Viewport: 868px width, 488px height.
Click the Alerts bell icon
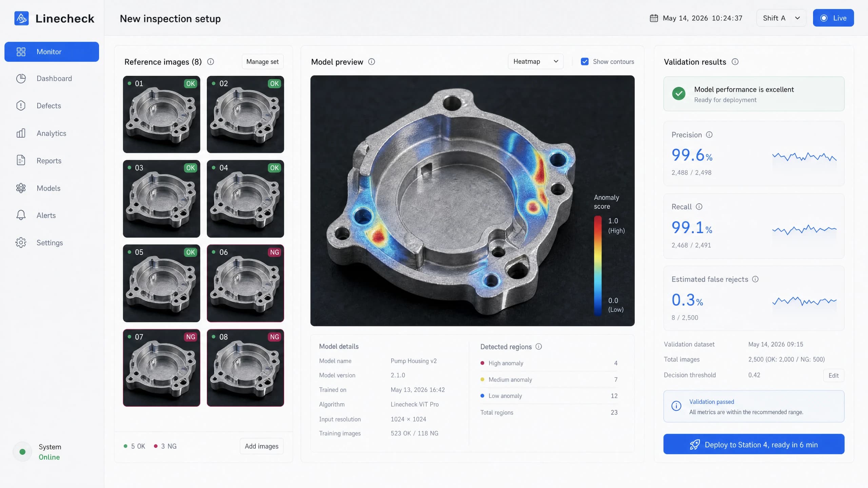(x=21, y=215)
